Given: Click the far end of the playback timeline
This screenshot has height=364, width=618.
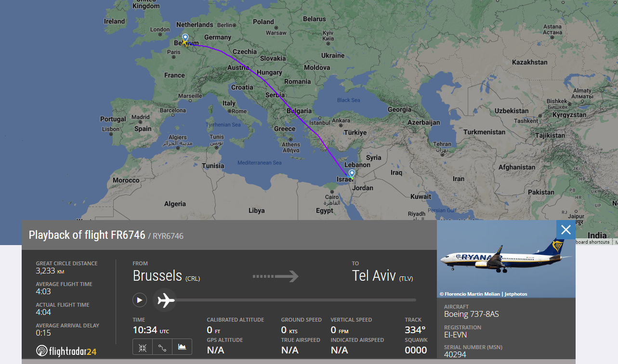Looking at the screenshot, I should 415,300.
